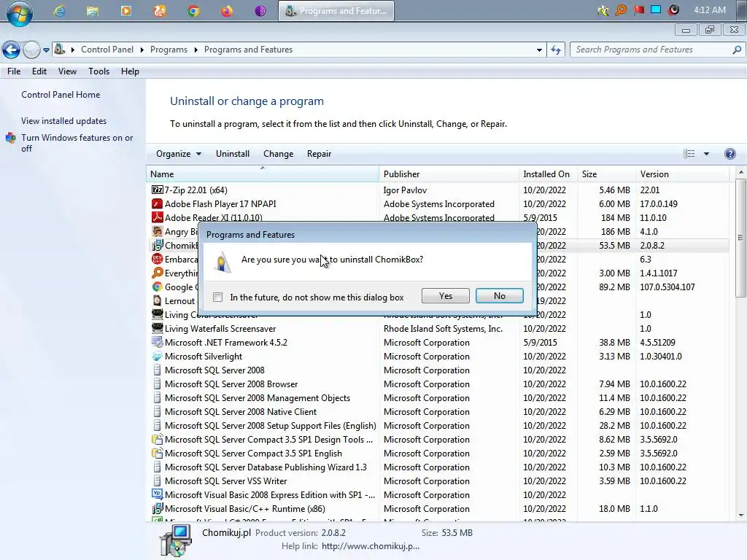Sort by Version column header
Image resolution: width=747 pixels, height=560 pixels.
point(682,174)
